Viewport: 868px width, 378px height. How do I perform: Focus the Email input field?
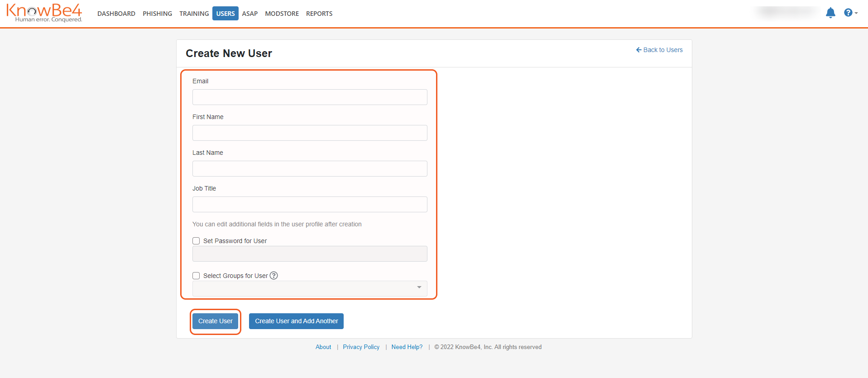(x=310, y=97)
